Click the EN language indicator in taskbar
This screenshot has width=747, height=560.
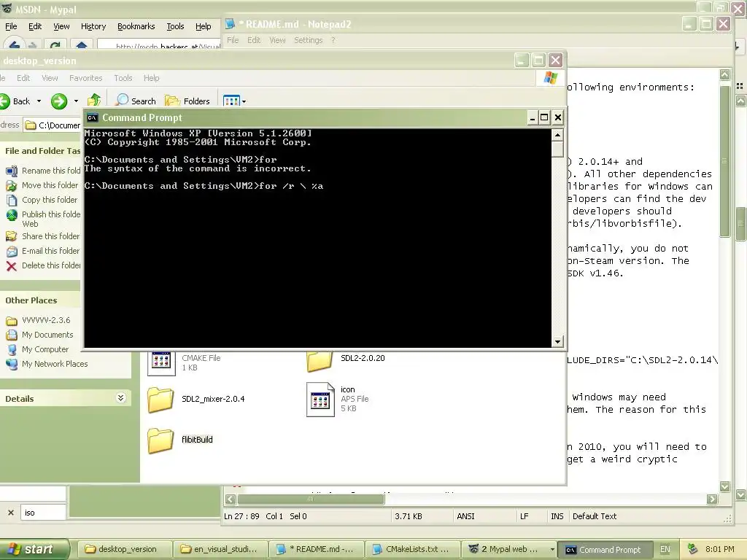coord(665,549)
